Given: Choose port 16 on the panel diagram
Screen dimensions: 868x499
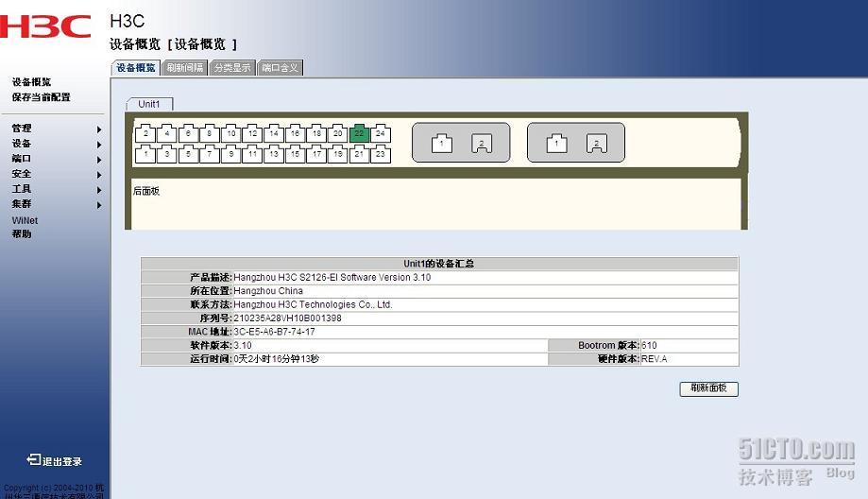Looking at the screenshot, I should [295, 133].
